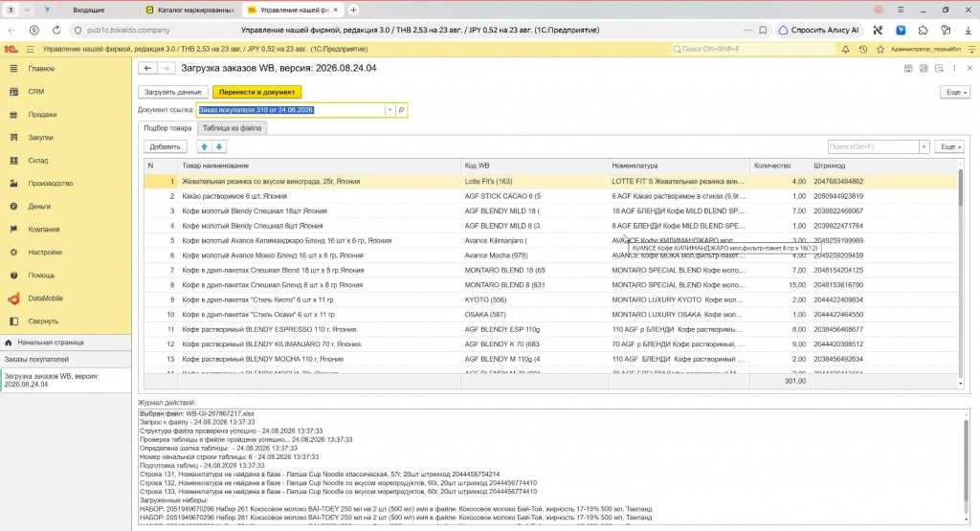
Task: Open the Еще menu at top right
Action: [x=955, y=93]
